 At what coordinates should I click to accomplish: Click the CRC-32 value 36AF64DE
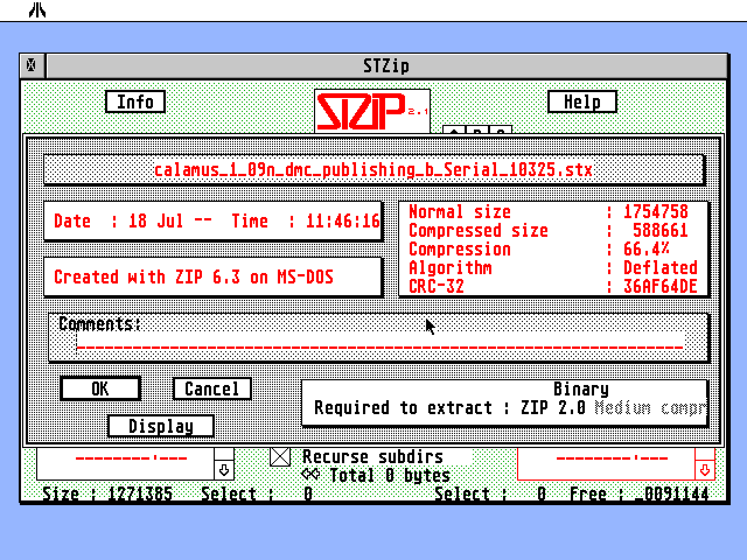pos(661,286)
